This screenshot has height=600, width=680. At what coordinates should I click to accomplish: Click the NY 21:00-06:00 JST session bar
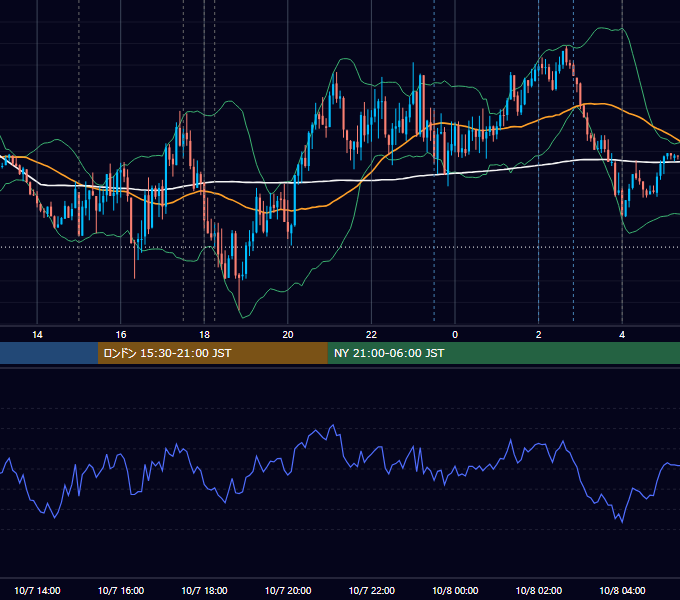[x=503, y=353]
